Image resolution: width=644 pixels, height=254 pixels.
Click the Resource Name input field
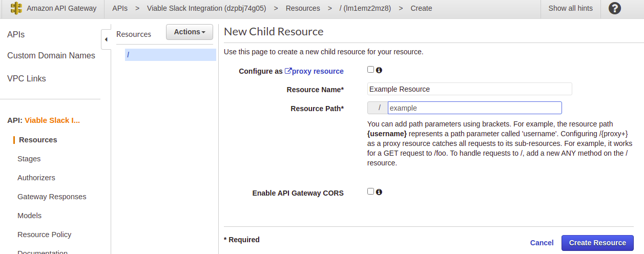470,89
